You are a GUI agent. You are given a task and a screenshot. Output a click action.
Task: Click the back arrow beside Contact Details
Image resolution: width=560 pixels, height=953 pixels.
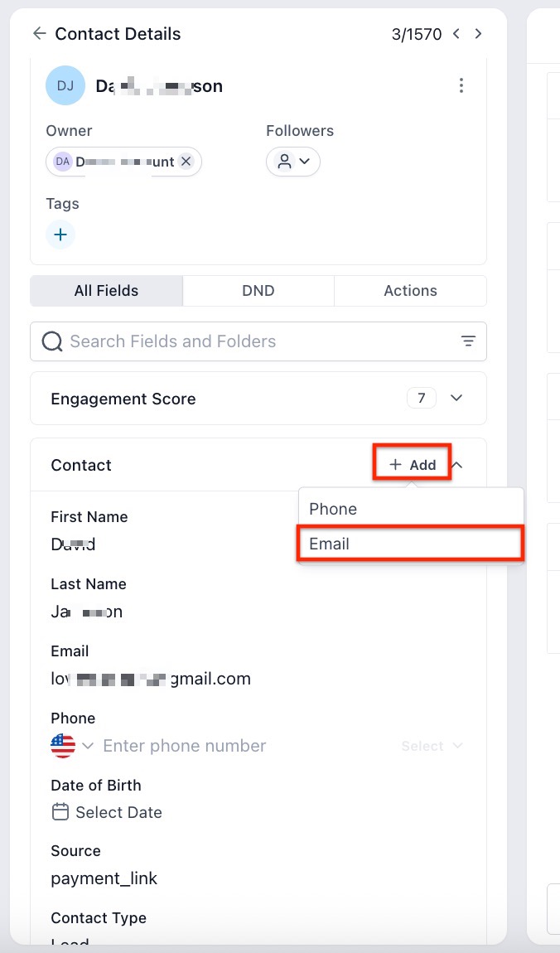coord(38,34)
